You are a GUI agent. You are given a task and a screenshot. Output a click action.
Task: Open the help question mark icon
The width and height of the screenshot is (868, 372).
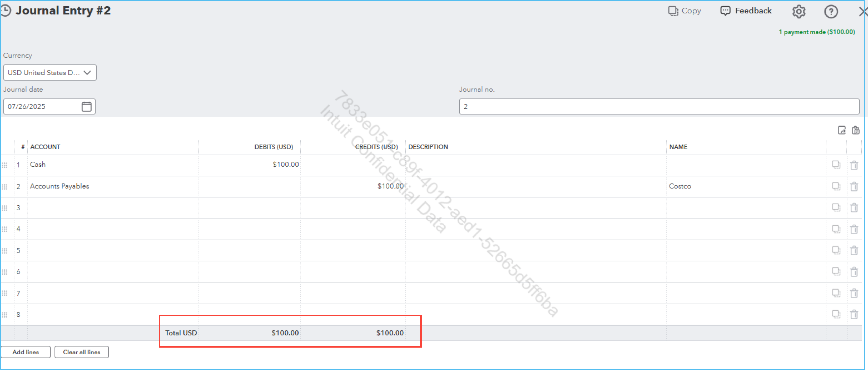[x=831, y=12]
